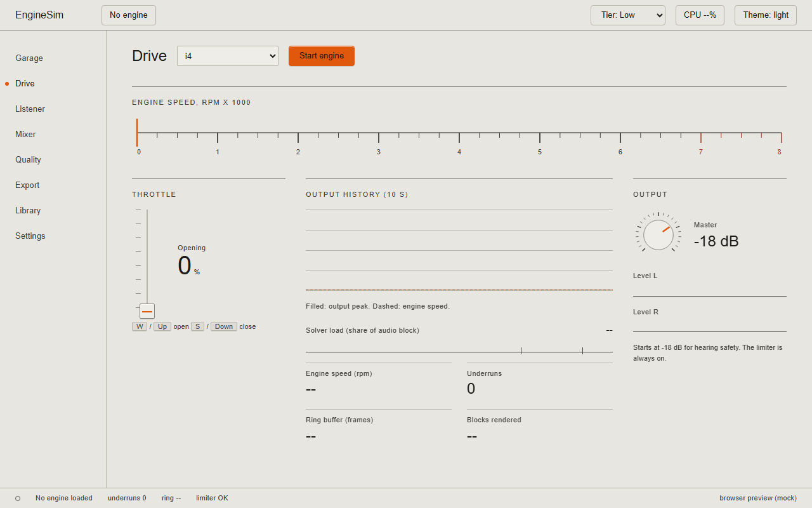Open the Mixer page
The width and height of the screenshot is (812, 508).
[x=25, y=134]
